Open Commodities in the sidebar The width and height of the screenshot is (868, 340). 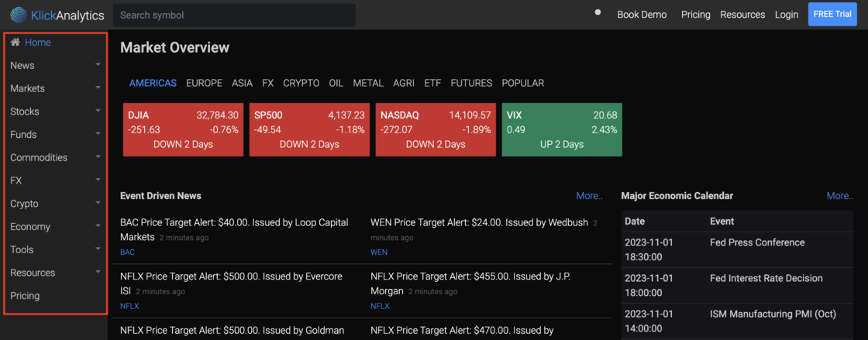39,157
